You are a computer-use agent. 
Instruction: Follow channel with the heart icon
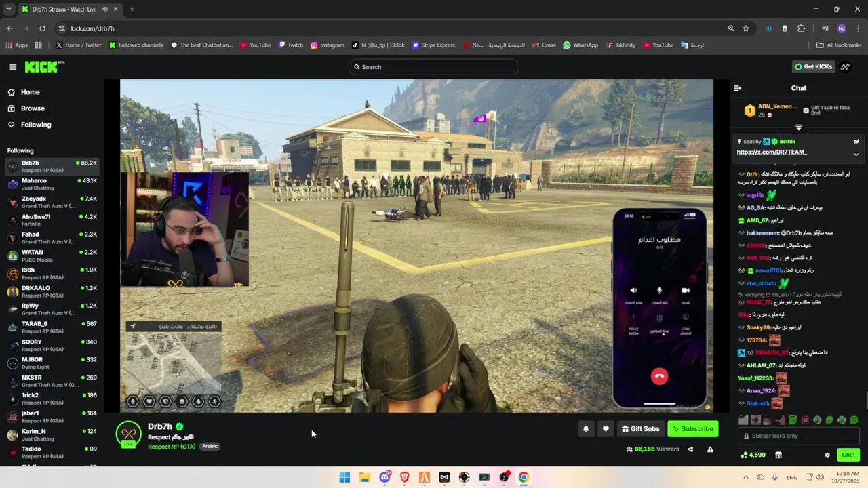coord(606,428)
